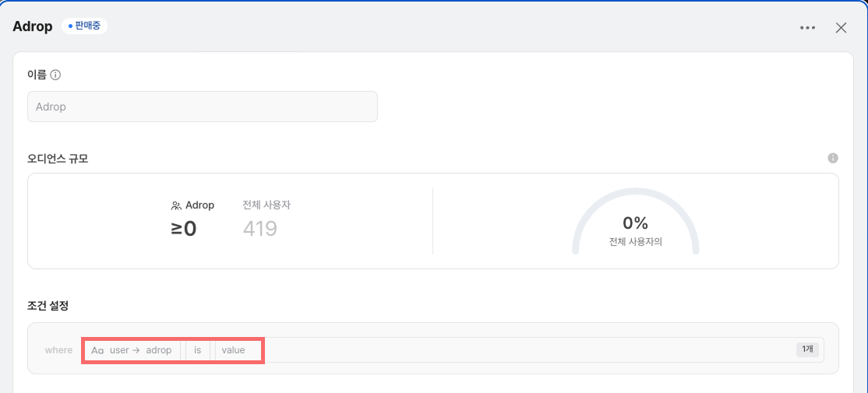Click the users icon beside Adrop count
Image resolution: width=868 pixels, height=393 pixels.
click(x=176, y=206)
